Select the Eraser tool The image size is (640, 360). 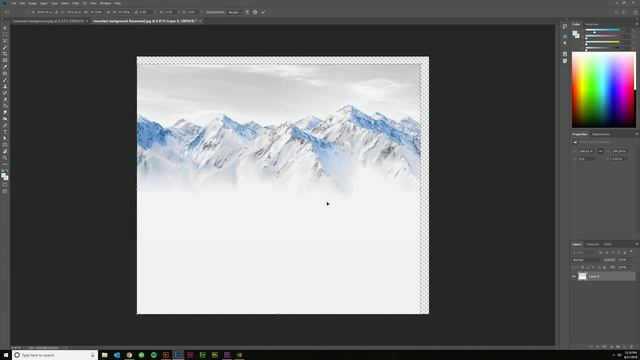click(x=5, y=99)
